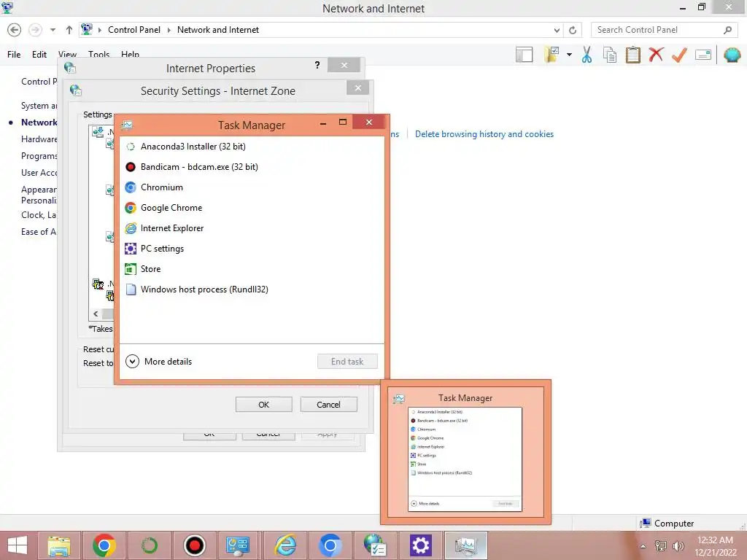Show hidden tray icons arrow
The image size is (747, 560).
pos(643,546)
